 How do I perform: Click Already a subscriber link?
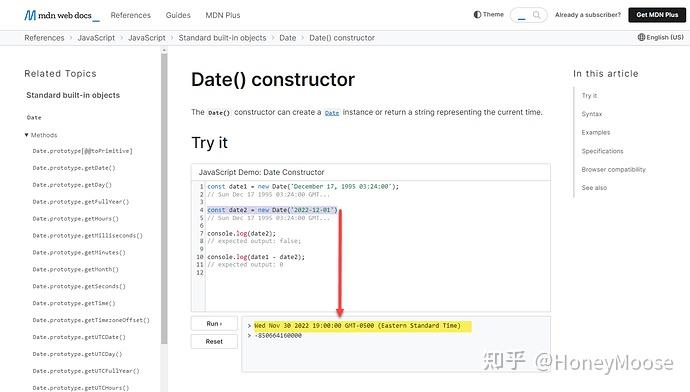pos(587,15)
